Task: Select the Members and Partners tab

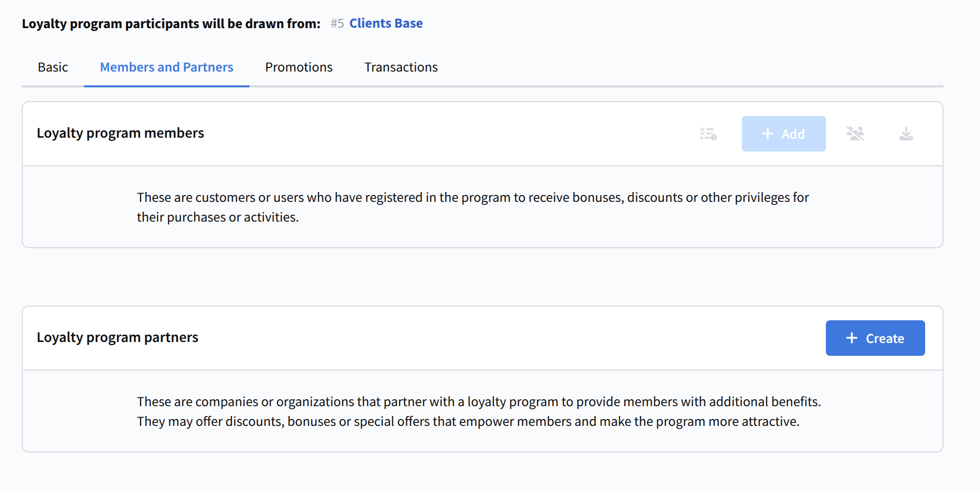Action: tap(166, 67)
